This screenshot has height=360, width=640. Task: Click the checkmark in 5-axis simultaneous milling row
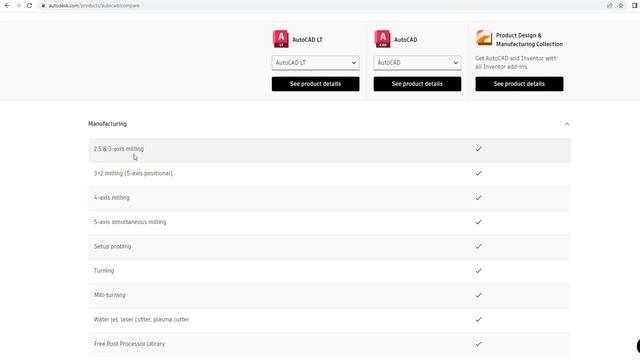[478, 222]
